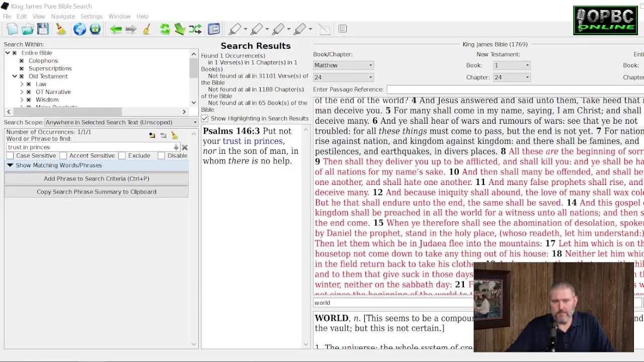Viewport: 644px width, 362px height.
Task: Clear the phrase with the X icon
Action: coord(185,147)
